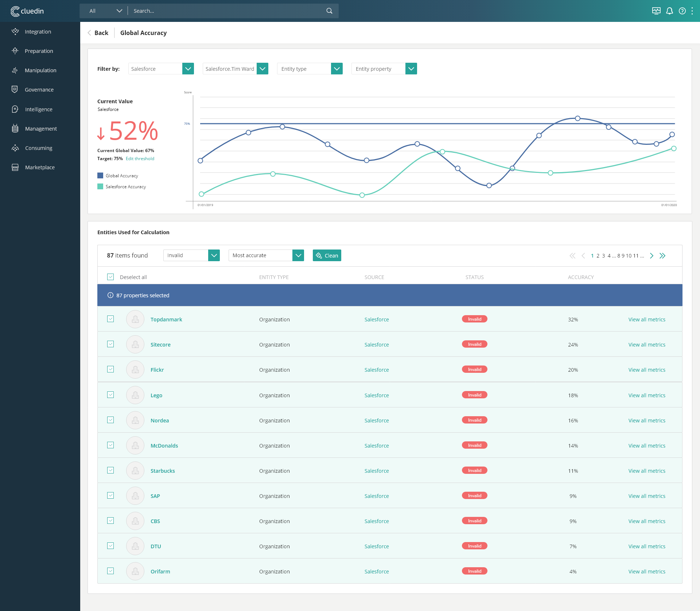Click the Global Accuracy legend swatch

click(100, 175)
